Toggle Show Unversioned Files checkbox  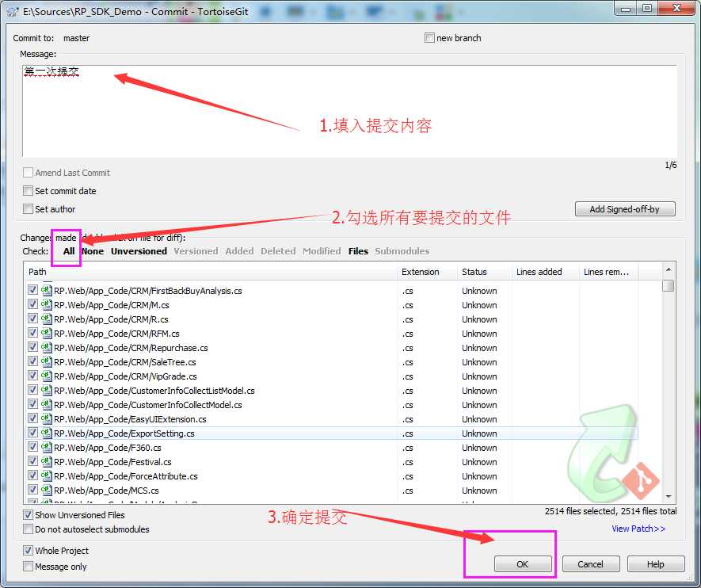point(28,515)
